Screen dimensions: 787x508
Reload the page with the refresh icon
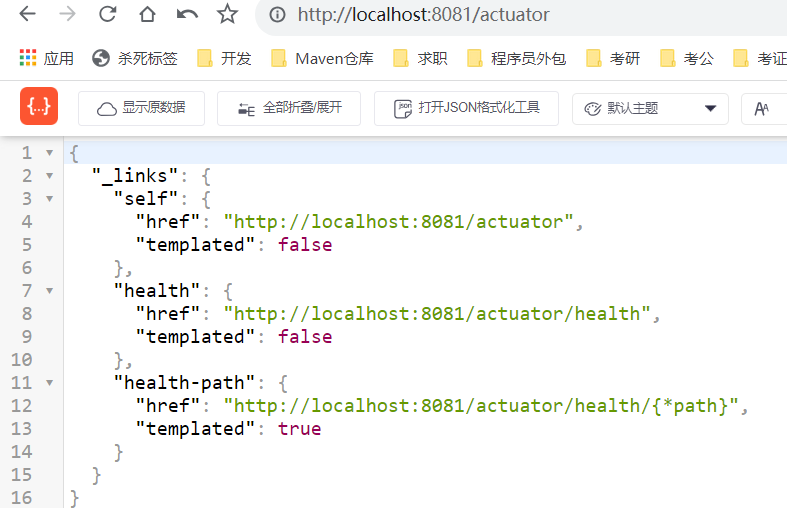pos(107,14)
